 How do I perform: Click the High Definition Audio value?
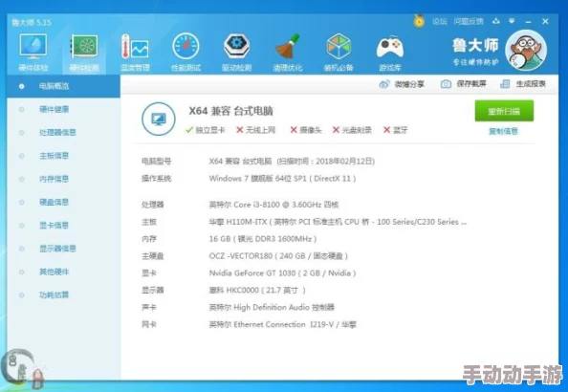272,308
